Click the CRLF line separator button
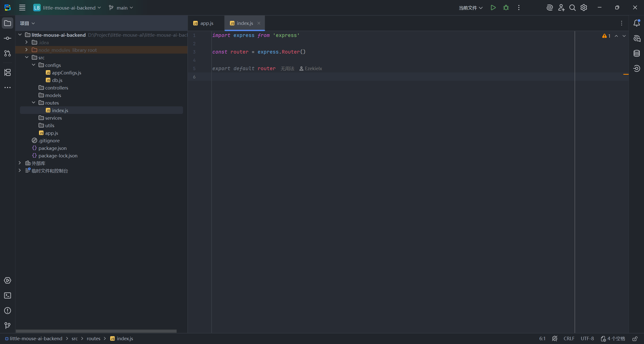644x344 pixels. 569,339
